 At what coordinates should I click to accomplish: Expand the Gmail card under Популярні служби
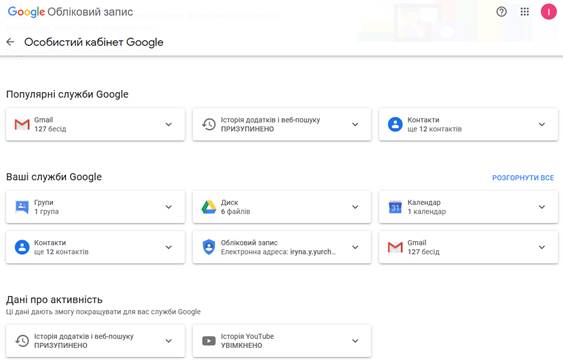168,124
